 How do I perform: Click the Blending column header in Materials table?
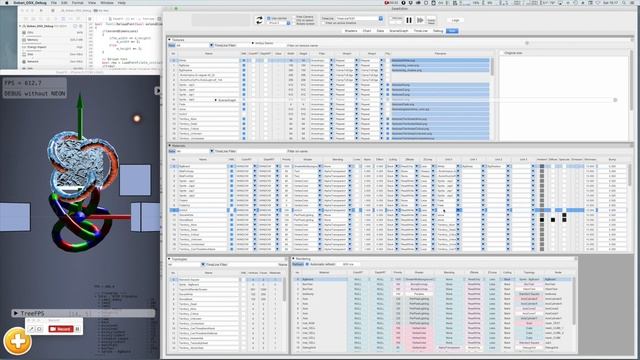338,159
